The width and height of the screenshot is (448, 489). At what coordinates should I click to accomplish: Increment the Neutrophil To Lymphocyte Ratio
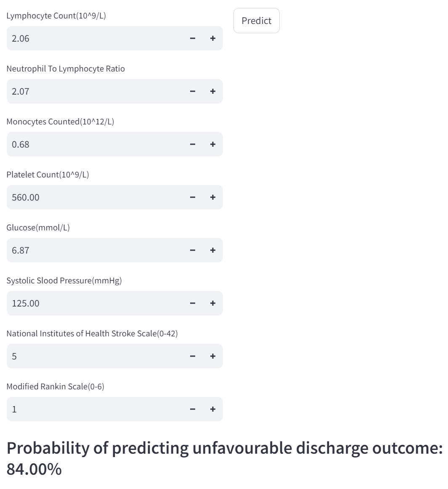tap(213, 91)
